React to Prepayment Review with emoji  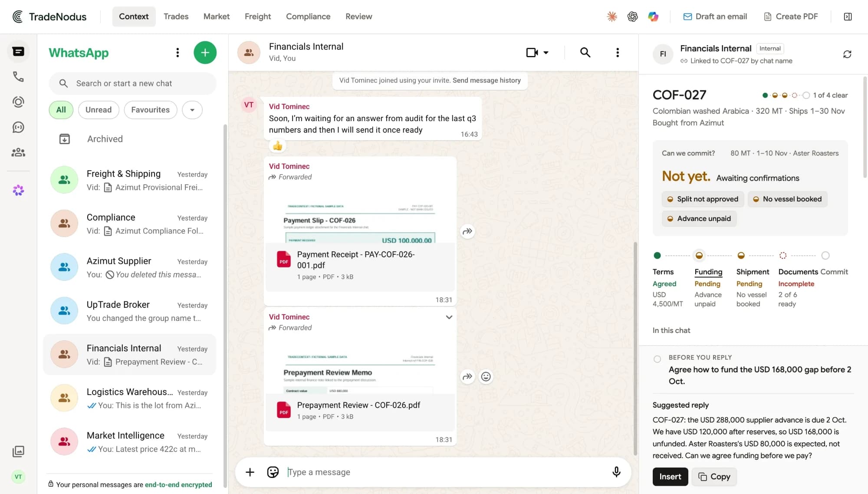tap(486, 376)
